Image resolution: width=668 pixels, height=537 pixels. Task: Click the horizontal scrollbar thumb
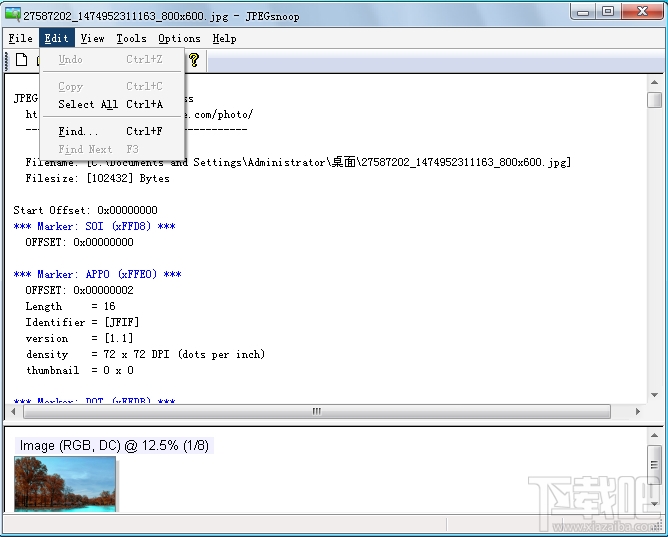coord(317,411)
